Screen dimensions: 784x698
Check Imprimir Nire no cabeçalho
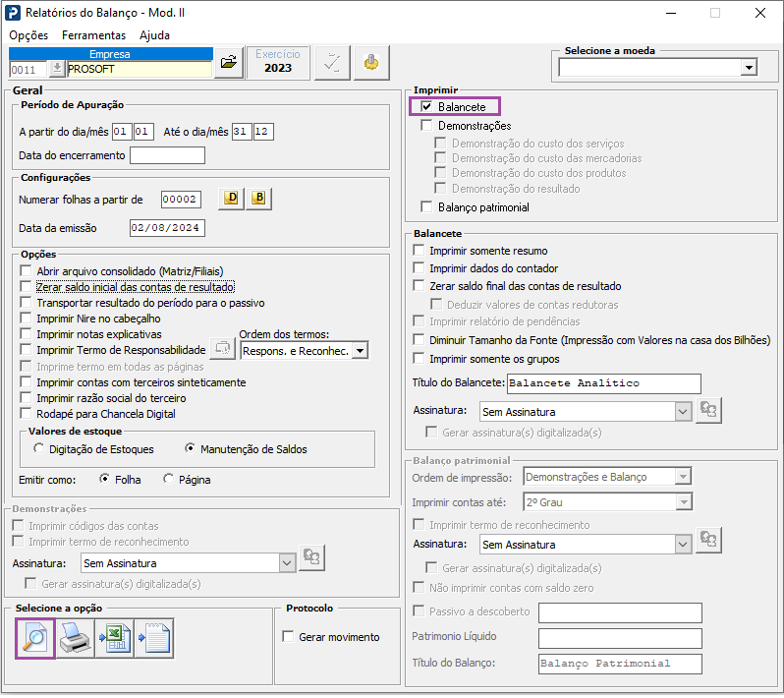[x=26, y=319]
